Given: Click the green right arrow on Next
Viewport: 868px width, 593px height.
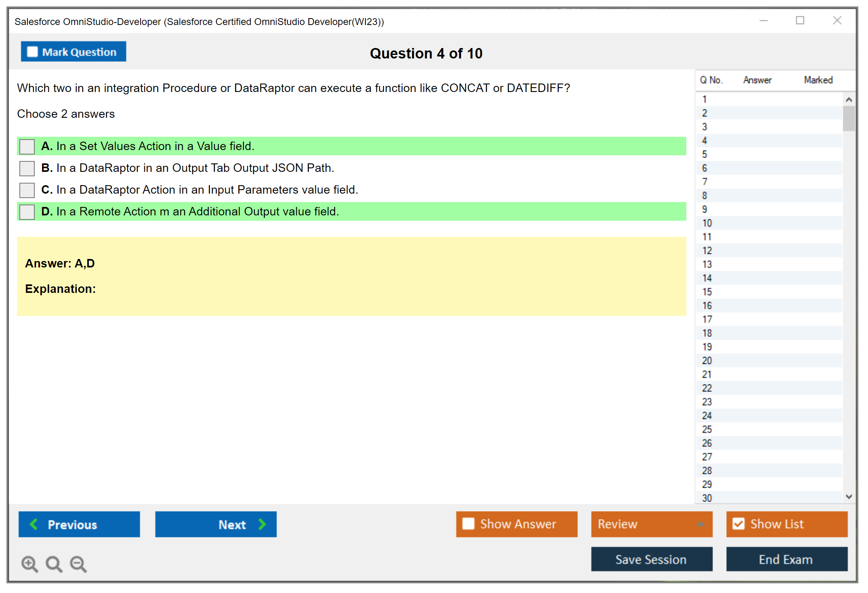Looking at the screenshot, I should (x=262, y=524).
